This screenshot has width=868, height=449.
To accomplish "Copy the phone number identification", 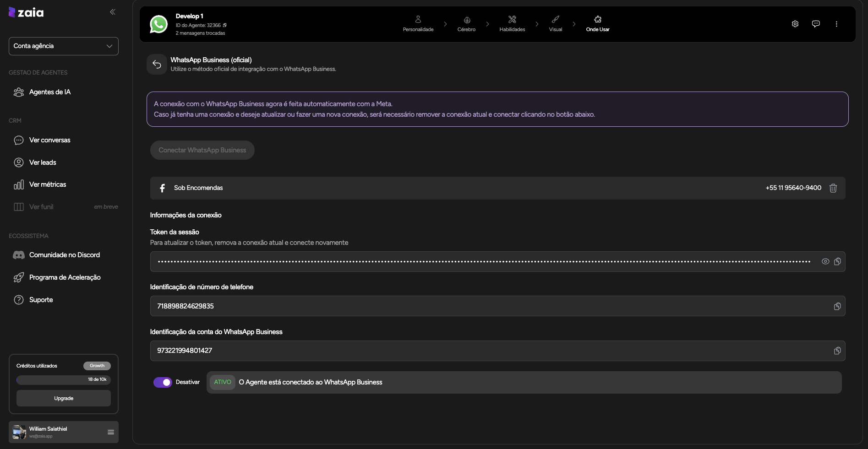I will pos(837,306).
